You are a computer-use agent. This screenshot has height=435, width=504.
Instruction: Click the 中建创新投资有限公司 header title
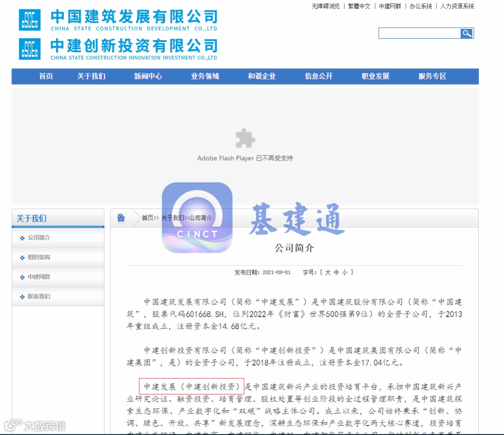(x=134, y=46)
